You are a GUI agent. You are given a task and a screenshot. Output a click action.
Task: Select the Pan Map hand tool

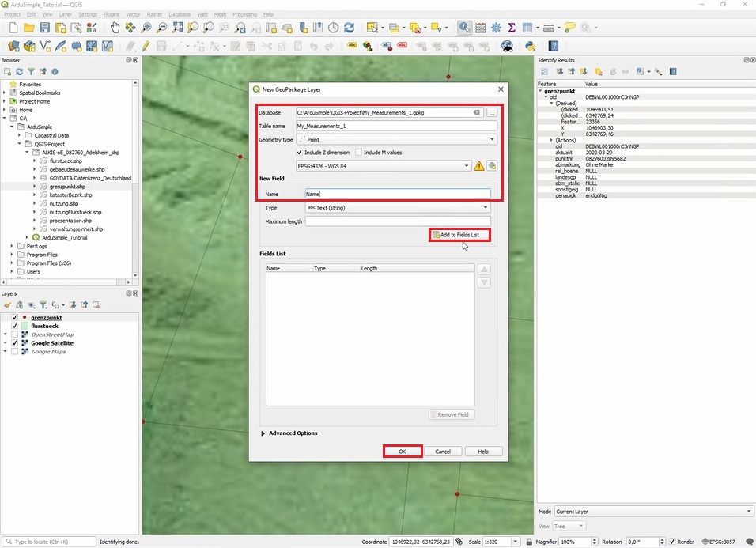[x=115, y=28]
